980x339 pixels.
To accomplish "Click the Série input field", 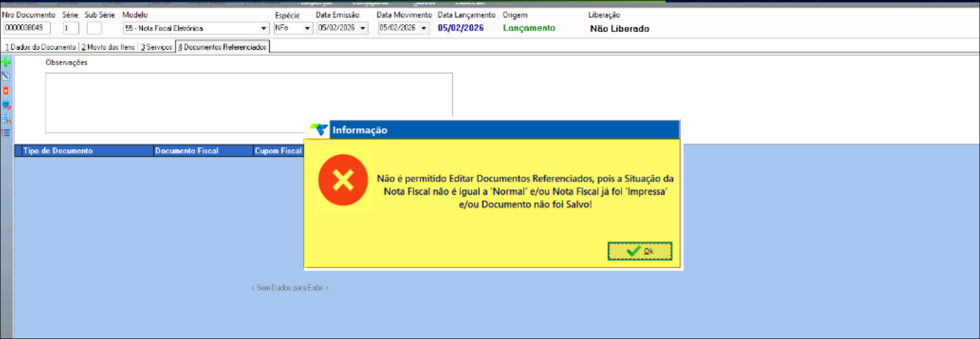I will (x=70, y=28).
